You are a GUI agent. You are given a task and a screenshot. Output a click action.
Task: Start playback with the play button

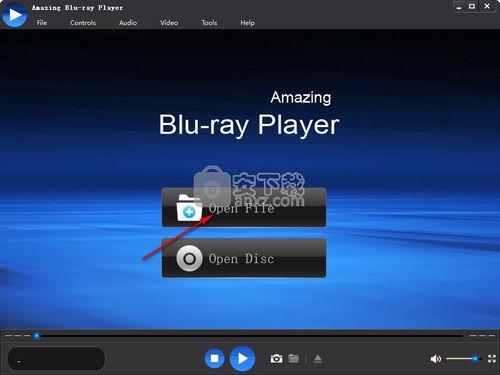click(242, 358)
